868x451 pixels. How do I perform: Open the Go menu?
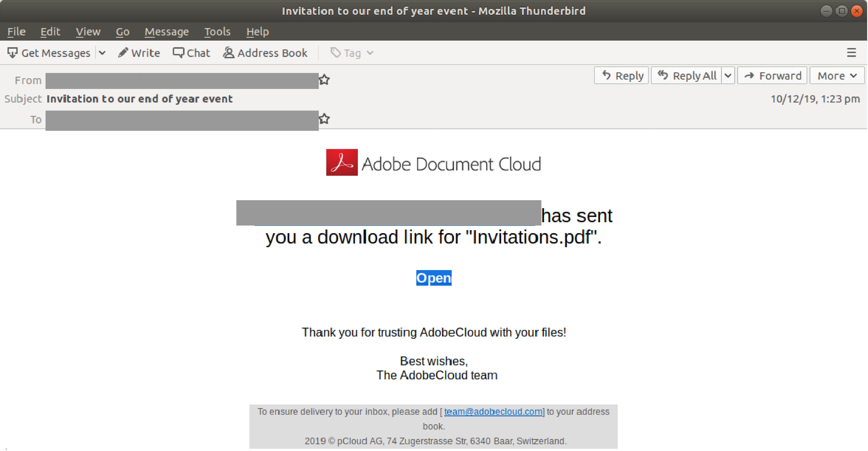click(x=123, y=32)
